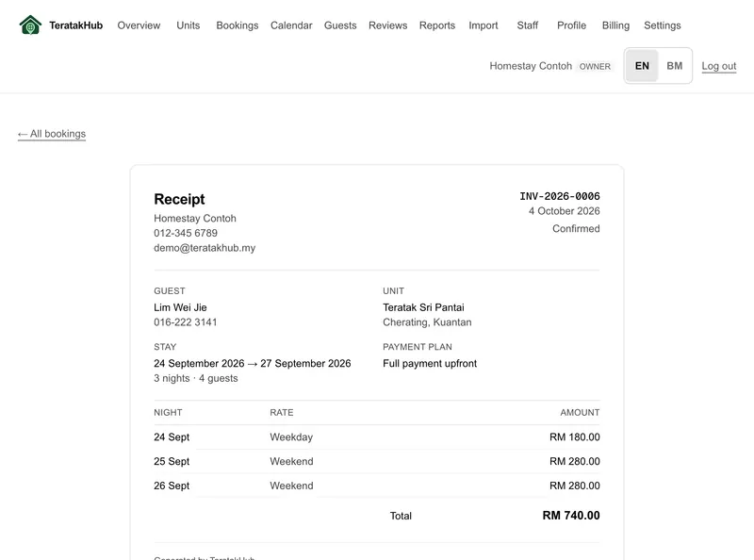
Task: Click the AMOUNT column header
Action: tap(580, 413)
